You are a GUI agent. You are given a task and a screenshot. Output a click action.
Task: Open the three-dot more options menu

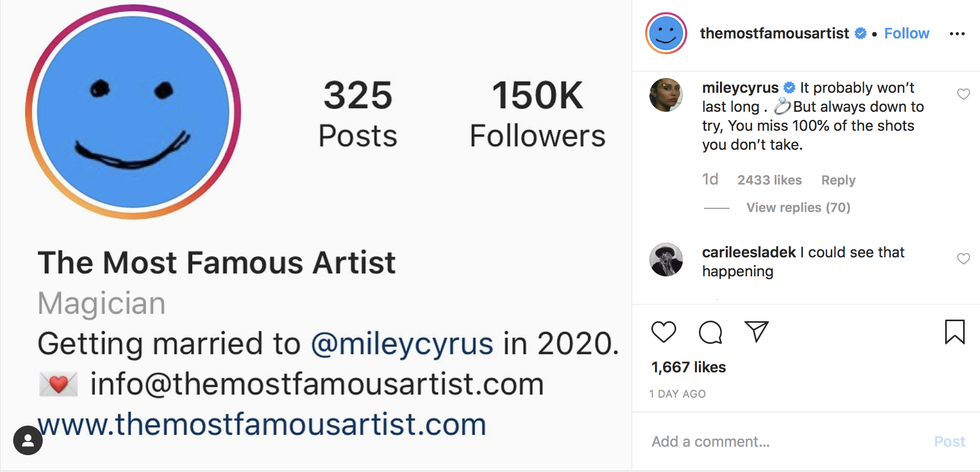click(x=958, y=33)
